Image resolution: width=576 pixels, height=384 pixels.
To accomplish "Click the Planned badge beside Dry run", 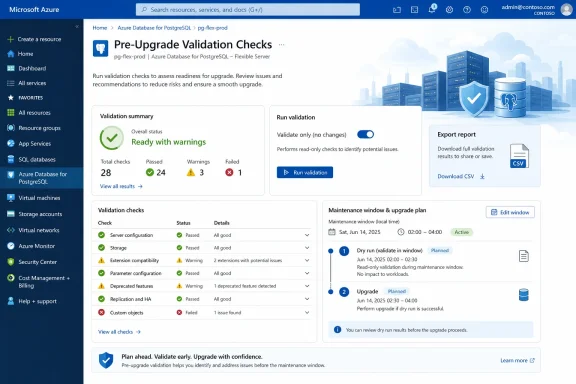I will [x=440, y=251].
